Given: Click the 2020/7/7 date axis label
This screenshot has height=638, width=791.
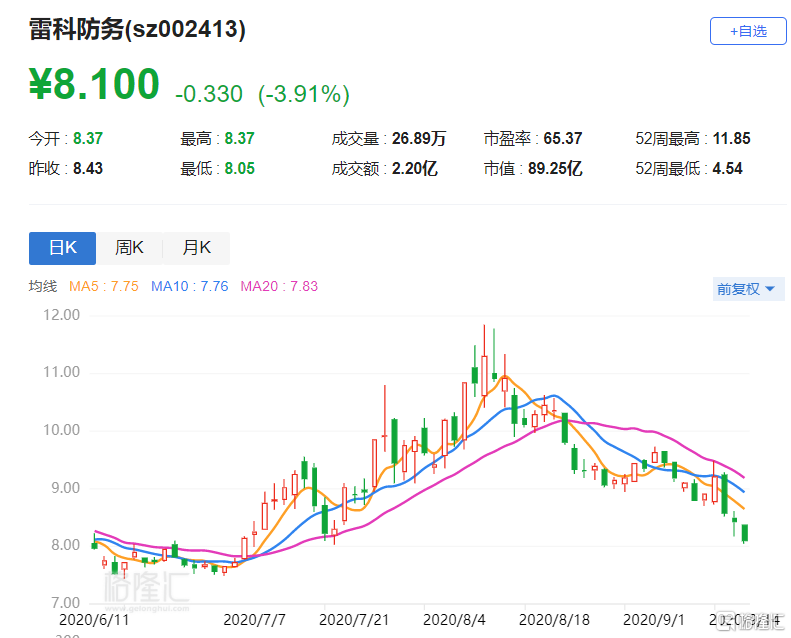Looking at the screenshot, I should tap(254, 620).
